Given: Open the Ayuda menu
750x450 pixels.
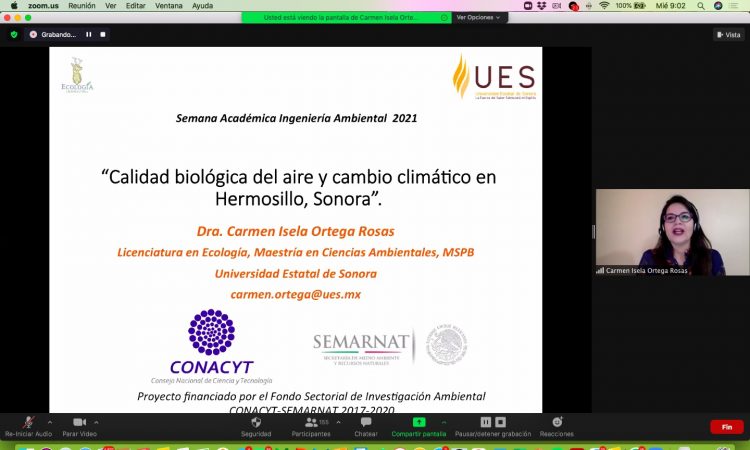Looking at the screenshot, I should click(202, 6).
